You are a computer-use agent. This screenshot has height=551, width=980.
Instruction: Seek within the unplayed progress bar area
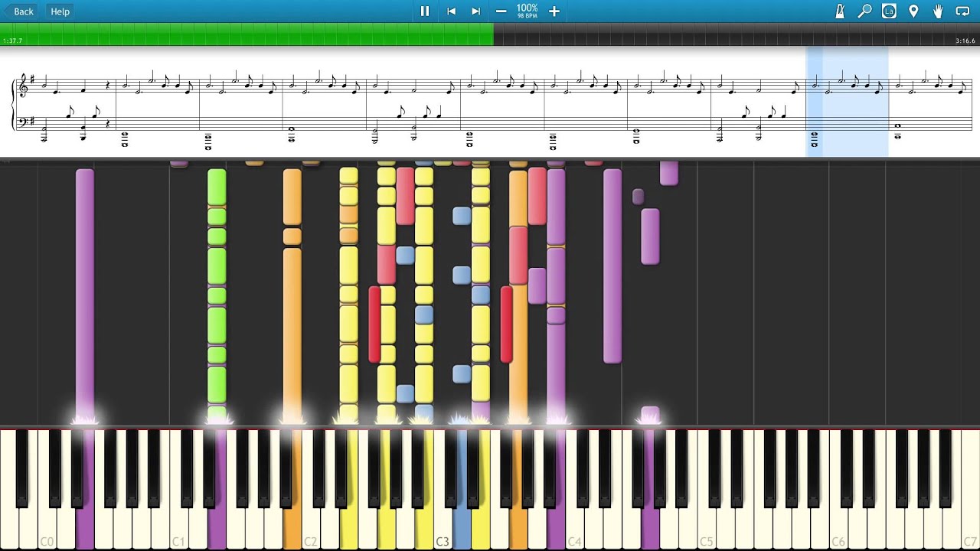pos(727,34)
